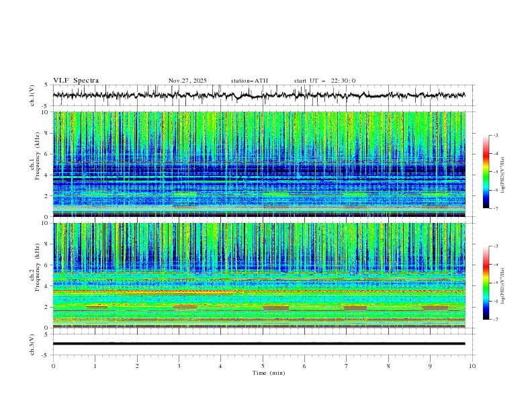Click the '0' tick on the time axis
The width and height of the screenshot is (532, 411).
(x=53, y=366)
